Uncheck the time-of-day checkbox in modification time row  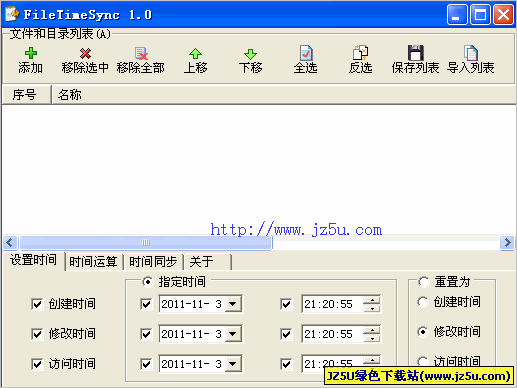286,334
